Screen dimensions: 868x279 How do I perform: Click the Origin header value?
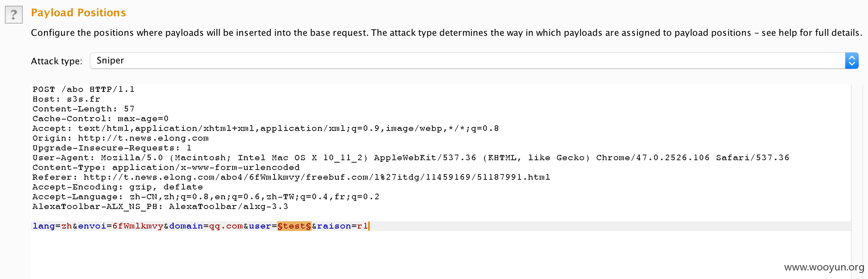143,138
